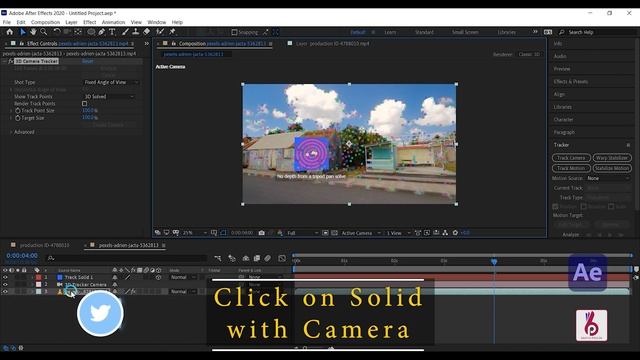The image size is (640, 360).
Task: Toggle Render Track Points checkbox
Action: (x=84, y=104)
